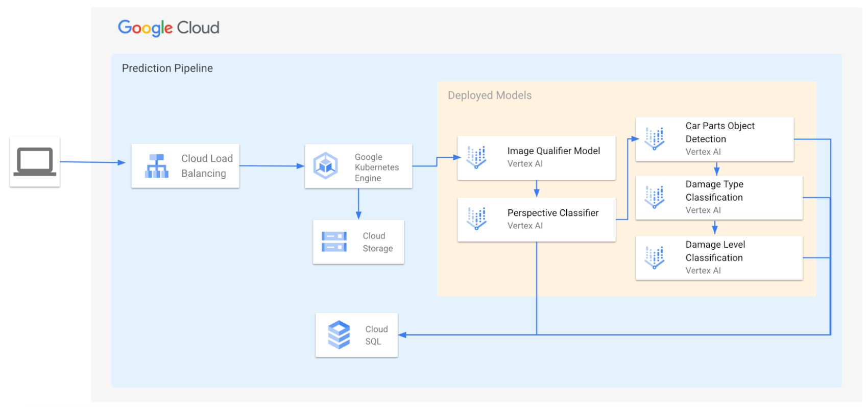Select the Perspective Classifier label text
Viewport: 868px width, 407px height.
(x=553, y=213)
